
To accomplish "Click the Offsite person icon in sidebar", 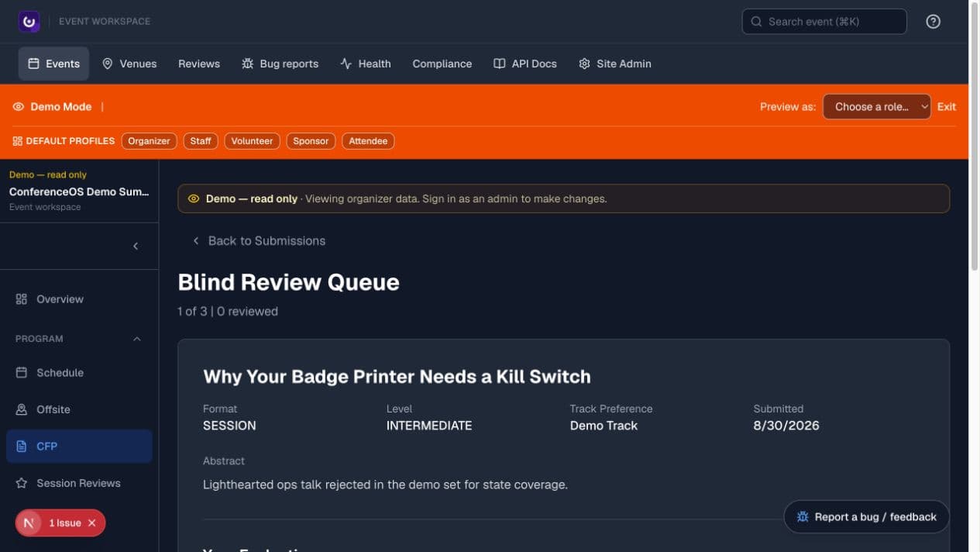I will point(22,409).
